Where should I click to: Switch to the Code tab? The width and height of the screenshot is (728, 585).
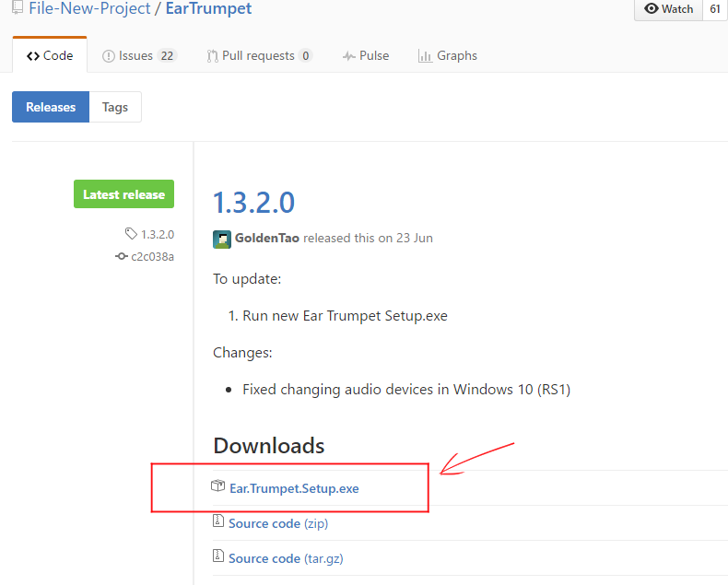50,55
